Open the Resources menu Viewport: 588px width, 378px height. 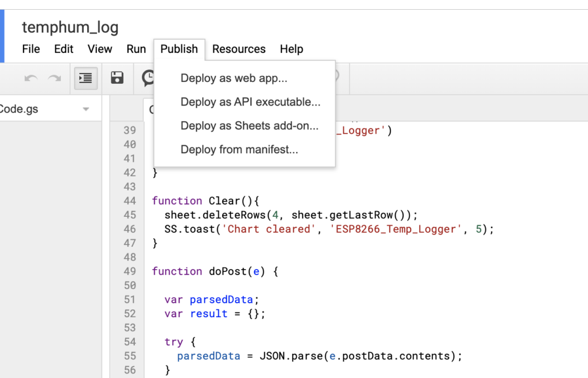pyautogui.click(x=239, y=49)
